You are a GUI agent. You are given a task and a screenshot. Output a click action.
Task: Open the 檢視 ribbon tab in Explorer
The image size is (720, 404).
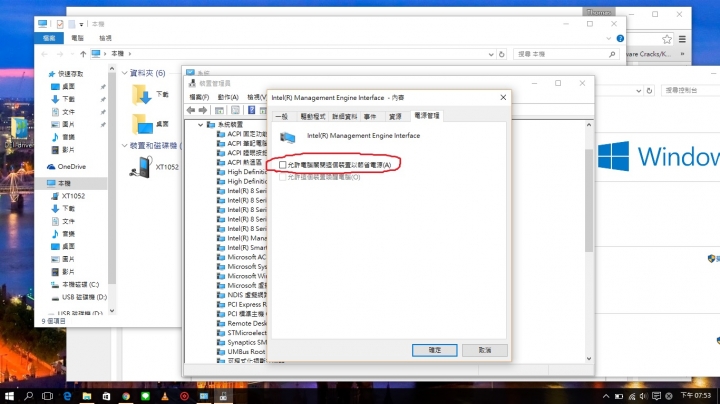(105, 38)
